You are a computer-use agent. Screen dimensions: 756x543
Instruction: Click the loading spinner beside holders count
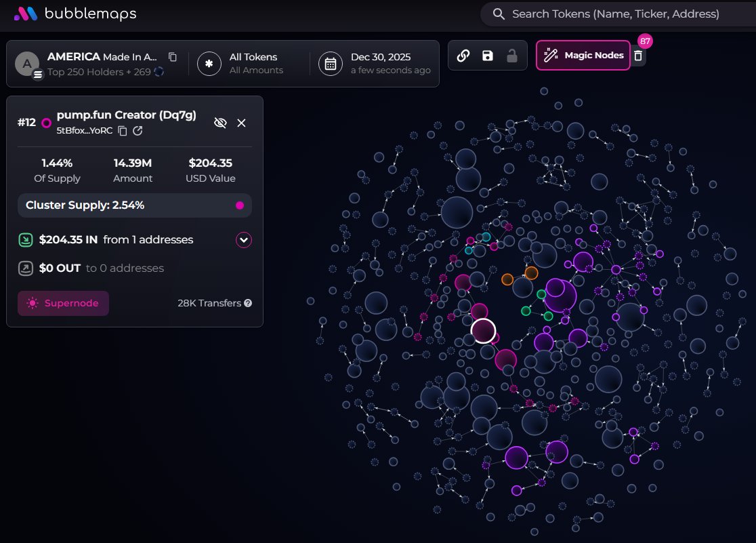pyautogui.click(x=159, y=71)
